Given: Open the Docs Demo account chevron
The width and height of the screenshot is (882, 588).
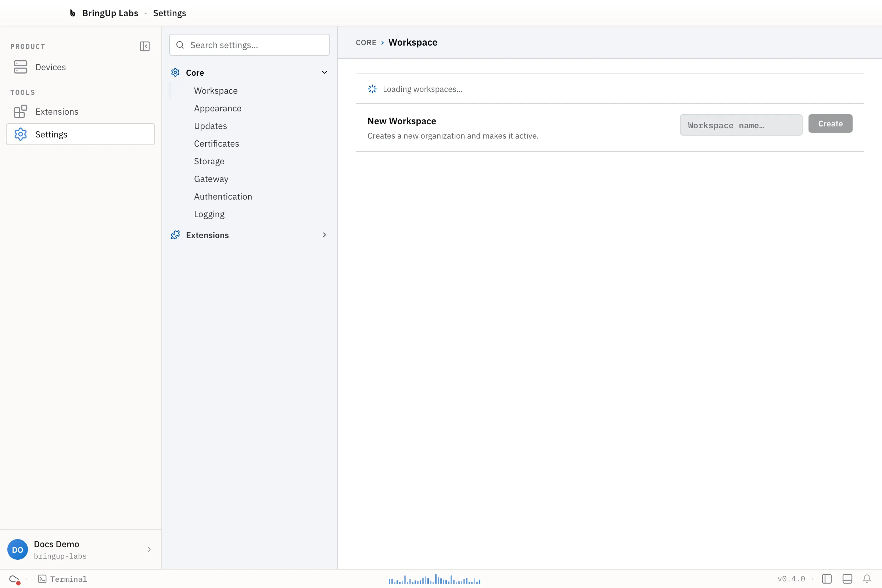Looking at the screenshot, I should coord(149,549).
